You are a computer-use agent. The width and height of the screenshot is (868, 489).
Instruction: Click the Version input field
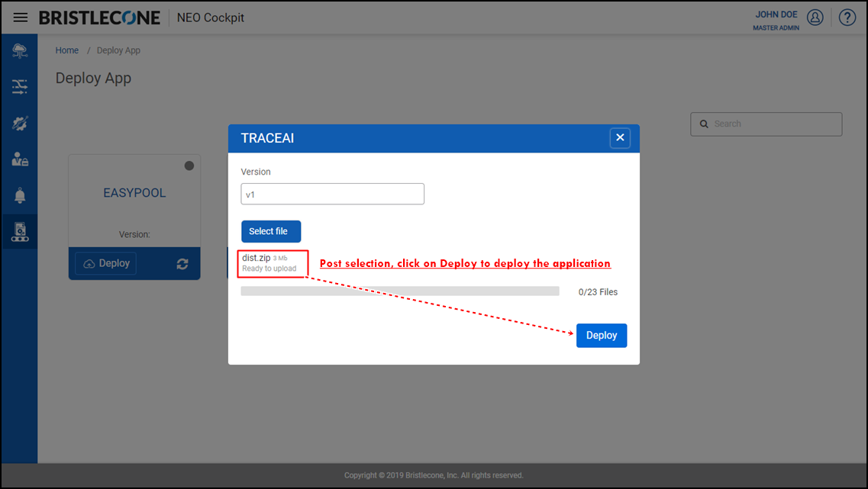[333, 195]
